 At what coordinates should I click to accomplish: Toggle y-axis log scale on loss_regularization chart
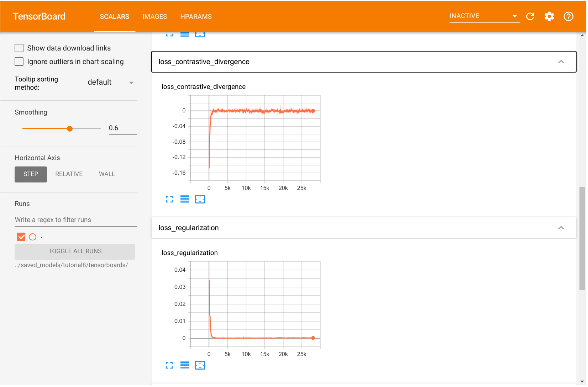[185, 366]
